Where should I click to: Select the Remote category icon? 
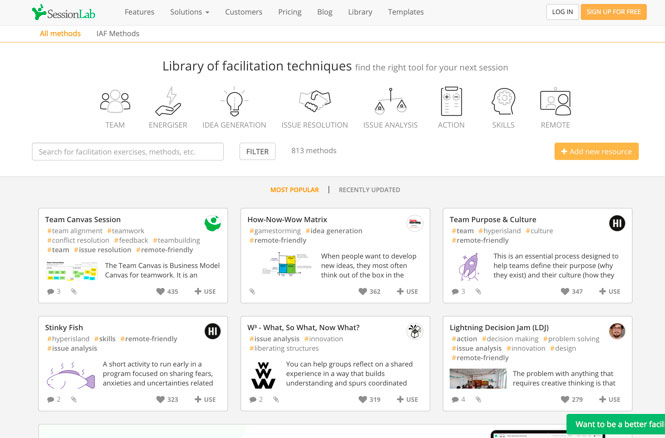click(x=555, y=102)
